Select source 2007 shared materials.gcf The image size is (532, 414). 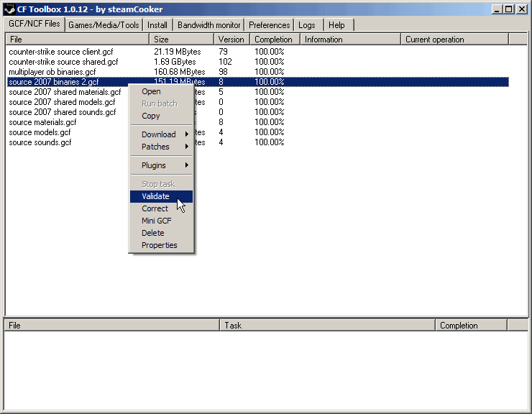(x=65, y=92)
